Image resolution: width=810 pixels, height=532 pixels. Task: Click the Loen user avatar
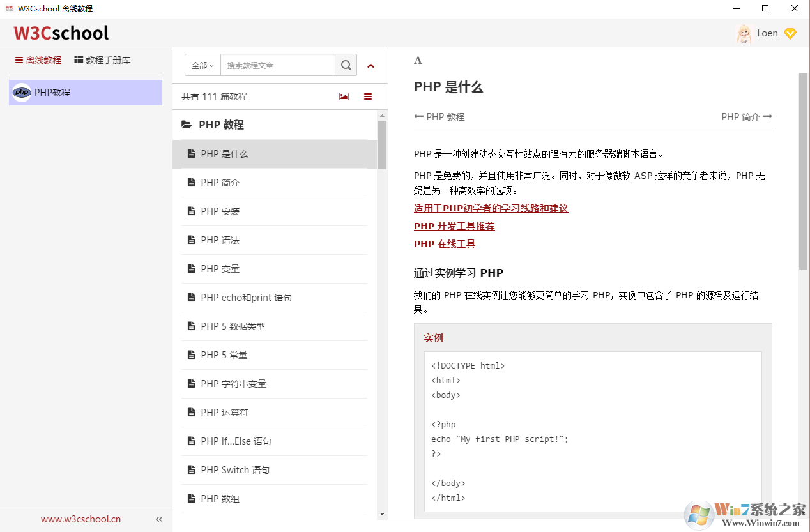click(744, 33)
